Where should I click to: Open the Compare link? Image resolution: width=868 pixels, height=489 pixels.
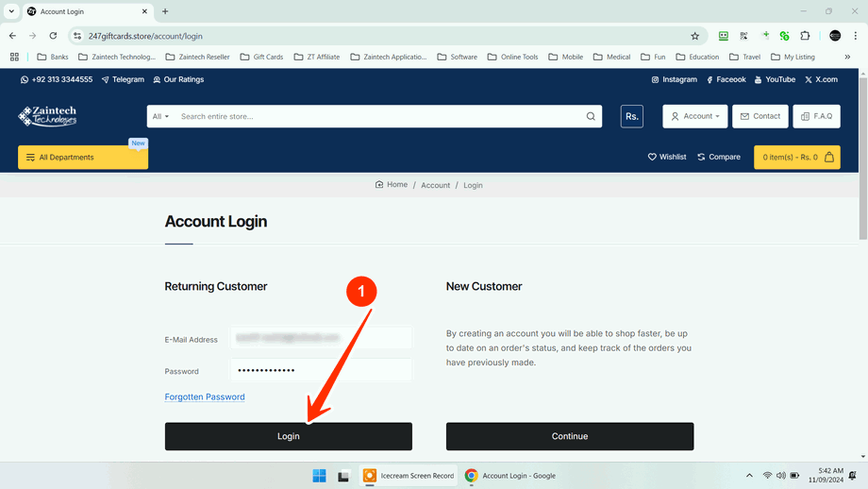coord(719,158)
